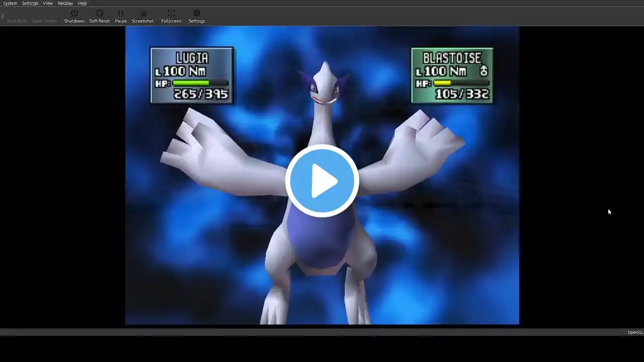The height and width of the screenshot is (362, 644).
Task: Soft Reset the running game
Action: pyautogui.click(x=100, y=16)
